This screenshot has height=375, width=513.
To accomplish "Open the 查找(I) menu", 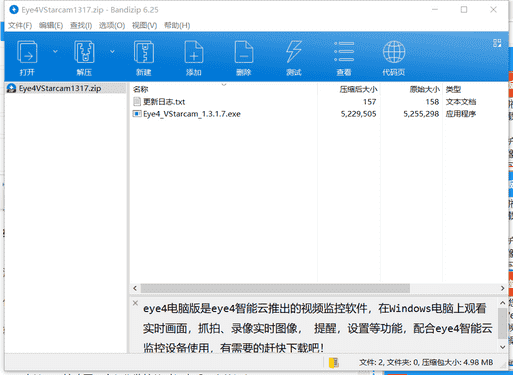I will (81, 25).
